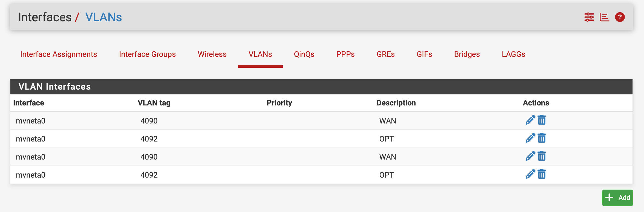Viewport: 644px width, 212px height.
Task: Open the help icon in the header
Action: tap(620, 17)
